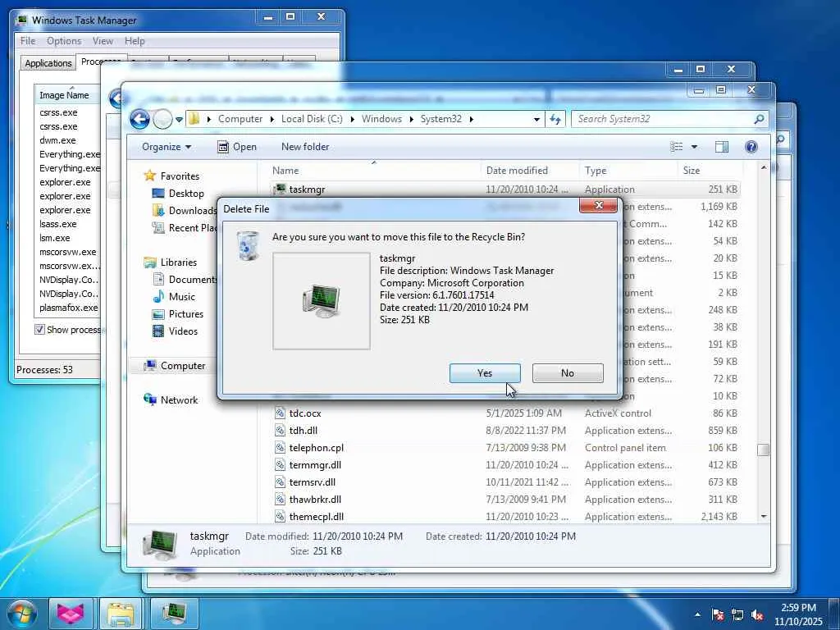Open Options menu in Task Manager

coord(64,41)
